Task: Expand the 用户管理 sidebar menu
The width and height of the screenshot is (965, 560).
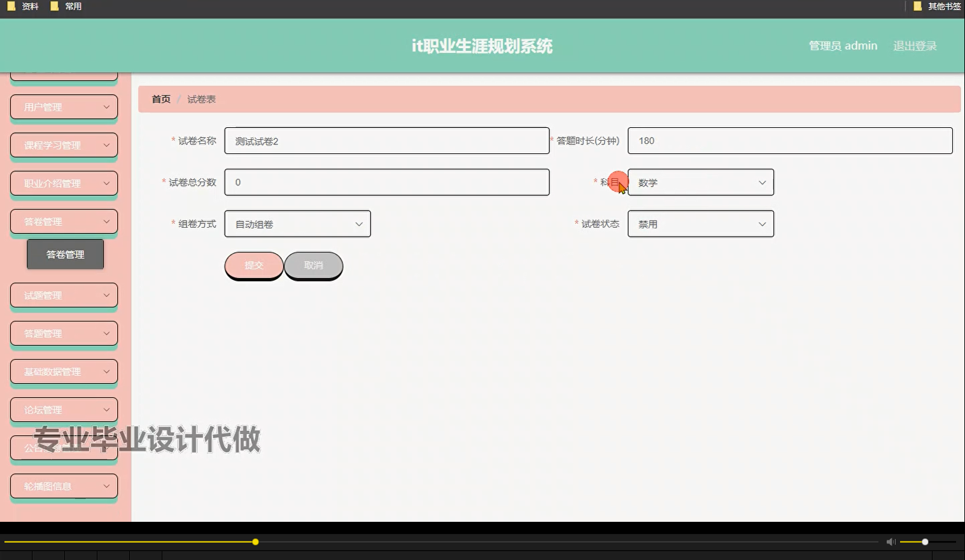Action: coord(64,107)
